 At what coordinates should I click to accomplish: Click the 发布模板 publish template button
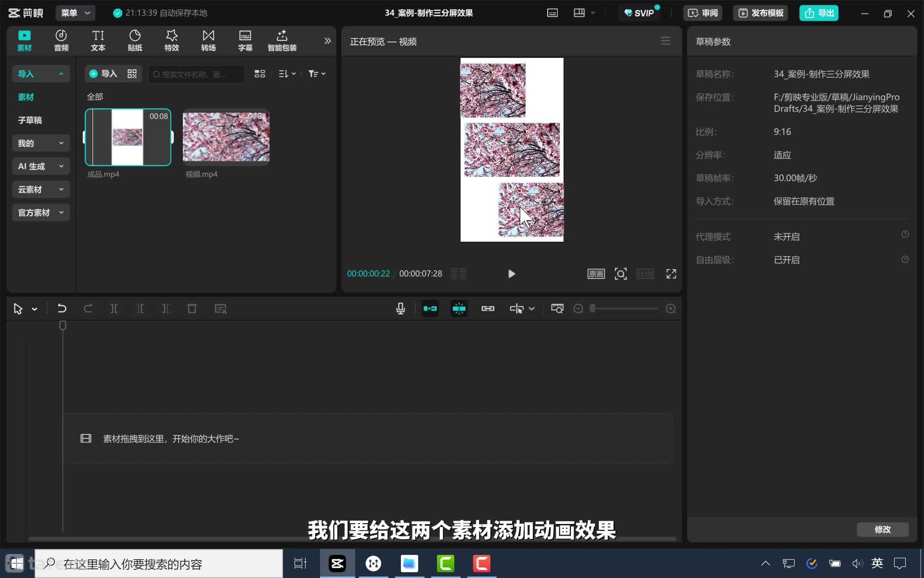[761, 13]
